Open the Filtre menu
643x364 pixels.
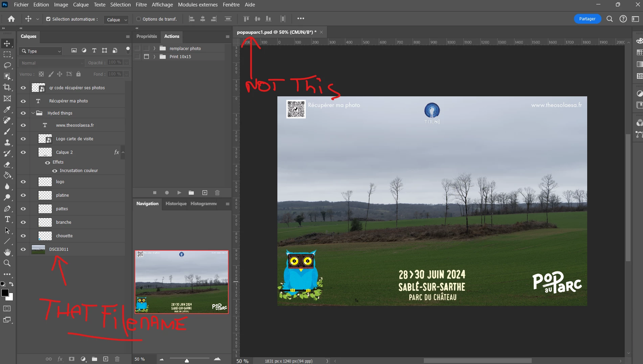pos(141,5)
